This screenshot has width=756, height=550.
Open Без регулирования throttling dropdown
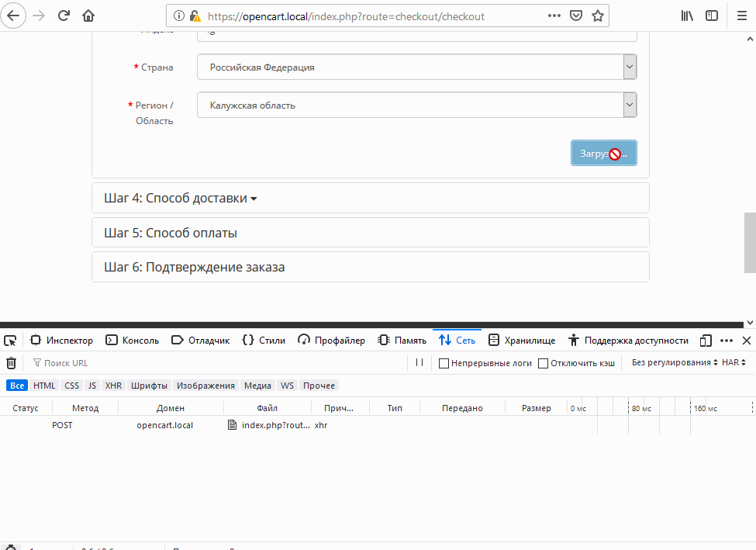675,362
